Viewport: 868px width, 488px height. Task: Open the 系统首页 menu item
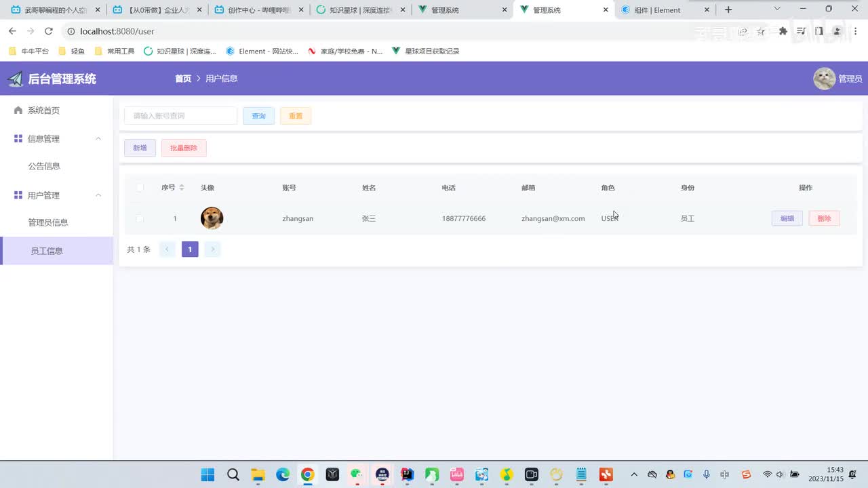click(x=56, y=110)
